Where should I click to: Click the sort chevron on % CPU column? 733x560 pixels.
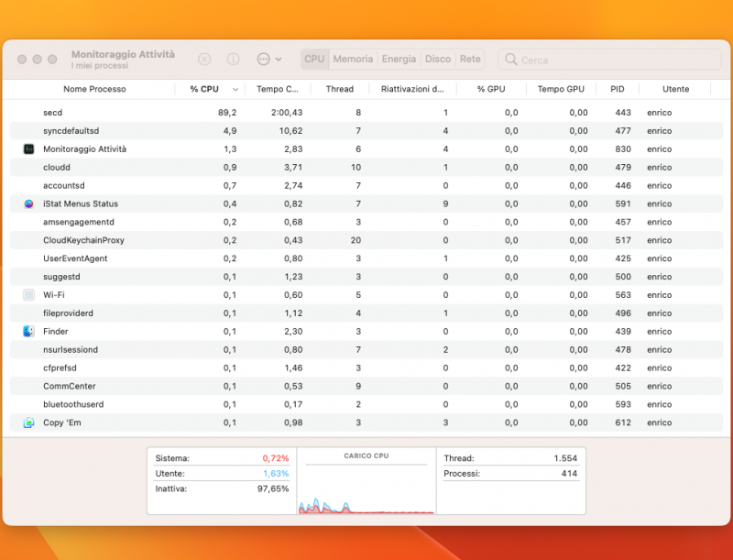coord(234,89)
